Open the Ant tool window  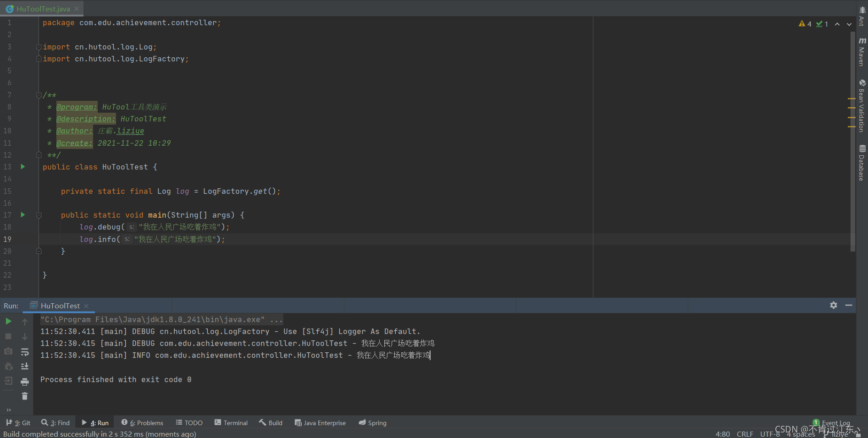pyautogui.click(x=862, y=16)
